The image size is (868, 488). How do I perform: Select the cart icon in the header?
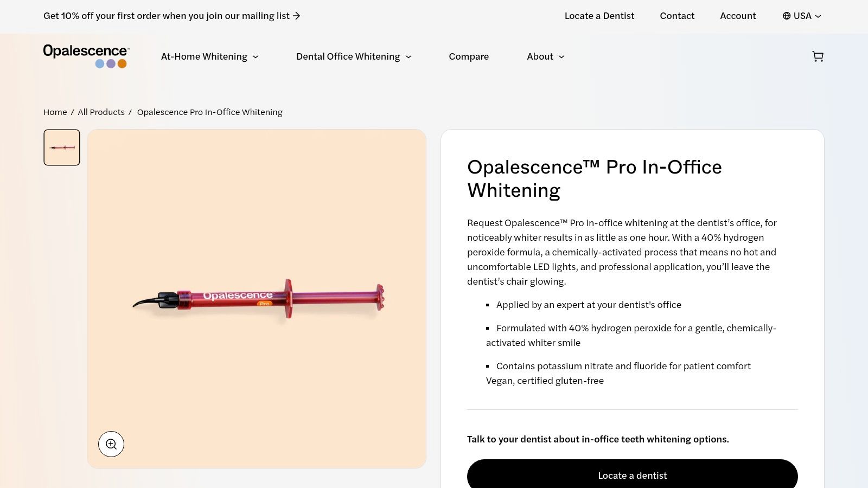[x=818, y=56]
